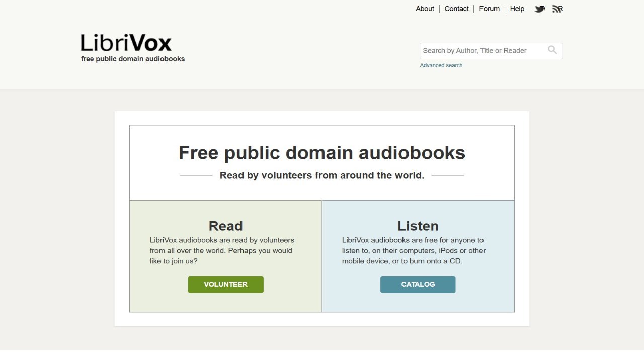
Task: Open the Help page
Action: pos(517,9)
